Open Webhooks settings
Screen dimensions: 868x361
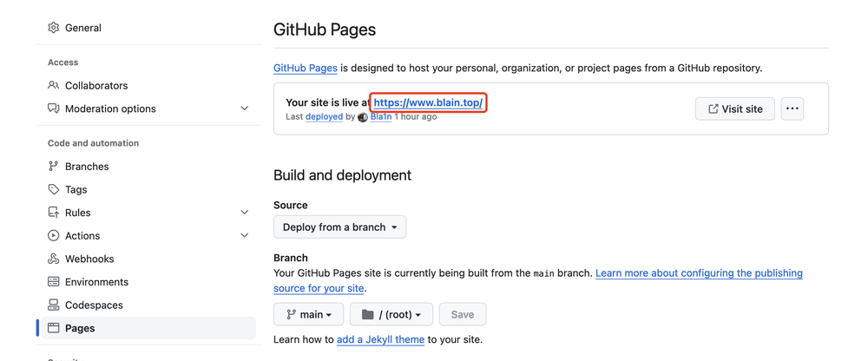149,259
